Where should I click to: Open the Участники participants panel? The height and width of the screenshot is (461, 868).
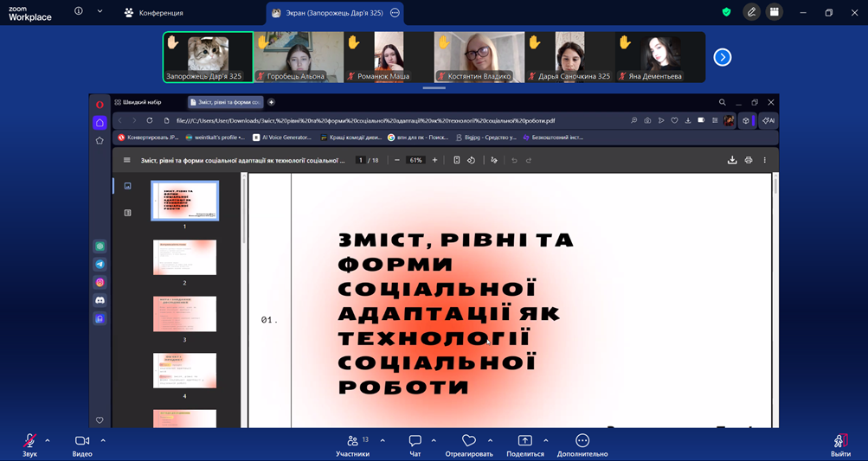pyautogui.click(x=352, y=441)
